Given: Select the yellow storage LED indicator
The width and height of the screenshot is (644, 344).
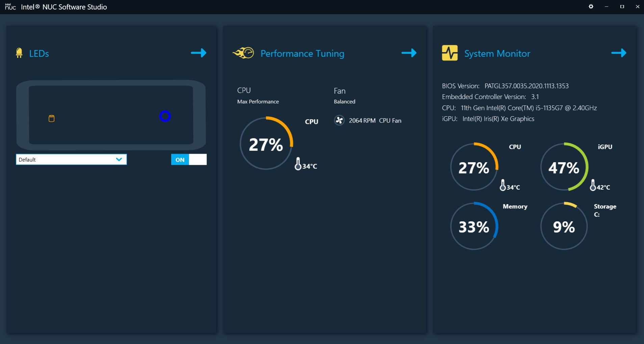Looking at the screenshot, I should click(52, 119).
